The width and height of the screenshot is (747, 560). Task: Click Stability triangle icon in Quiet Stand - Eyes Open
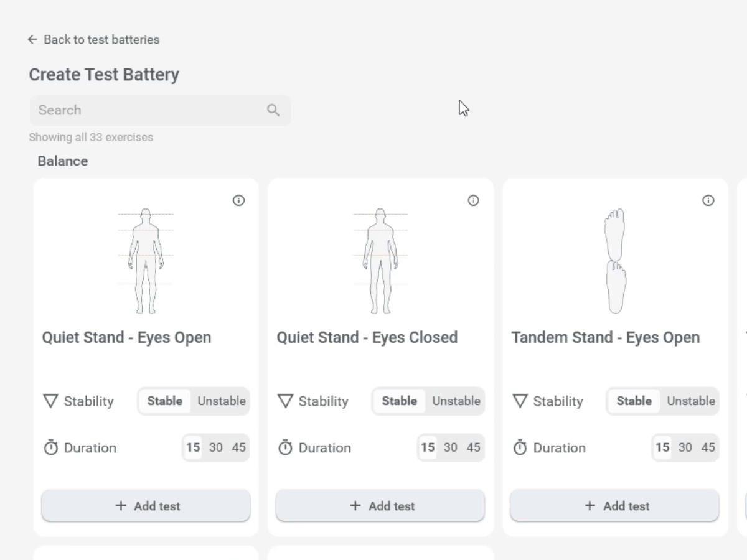pyautogui.click(x=50, y=401)
